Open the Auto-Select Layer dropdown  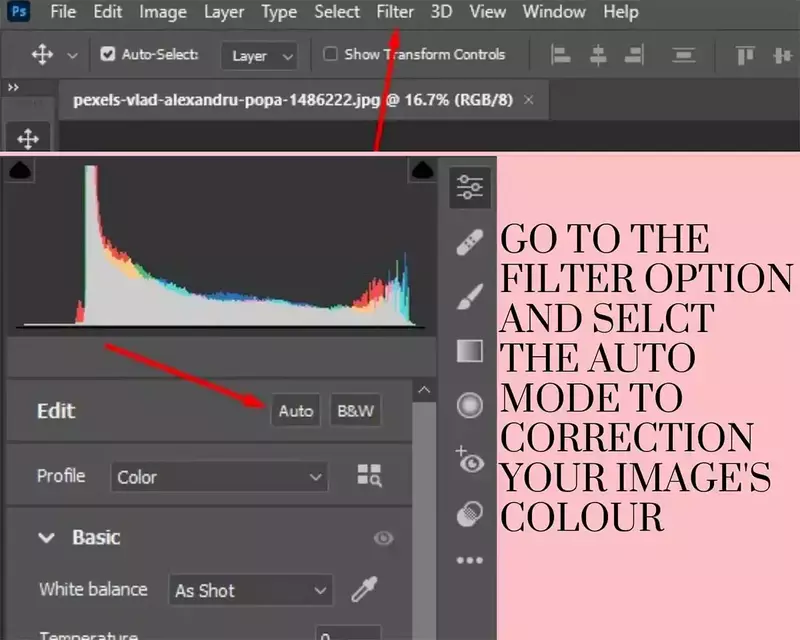260,56
